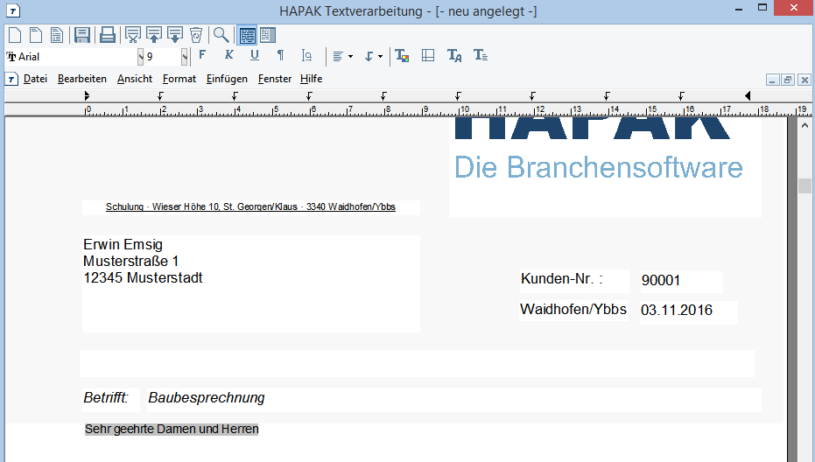The image size is (815, 462).
Task: Click the recycle bin icon
Action: coord(196,35)
